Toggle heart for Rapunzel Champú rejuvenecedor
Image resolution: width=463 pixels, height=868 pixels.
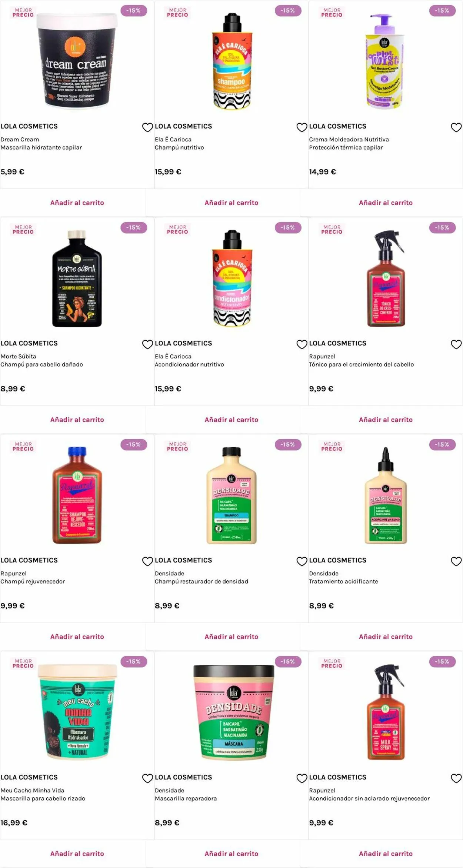147,561
